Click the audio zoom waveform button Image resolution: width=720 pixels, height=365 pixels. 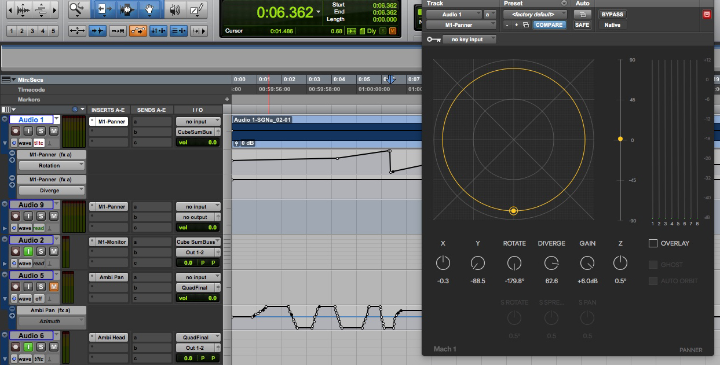click(x=22, y=10)
